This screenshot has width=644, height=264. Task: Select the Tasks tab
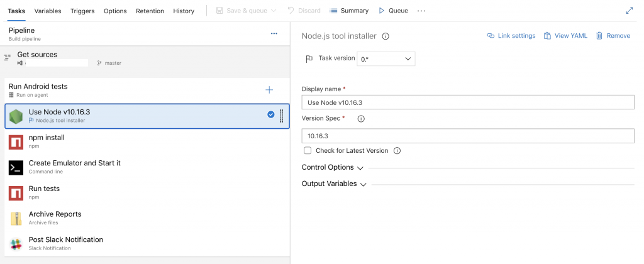[16, 11]
